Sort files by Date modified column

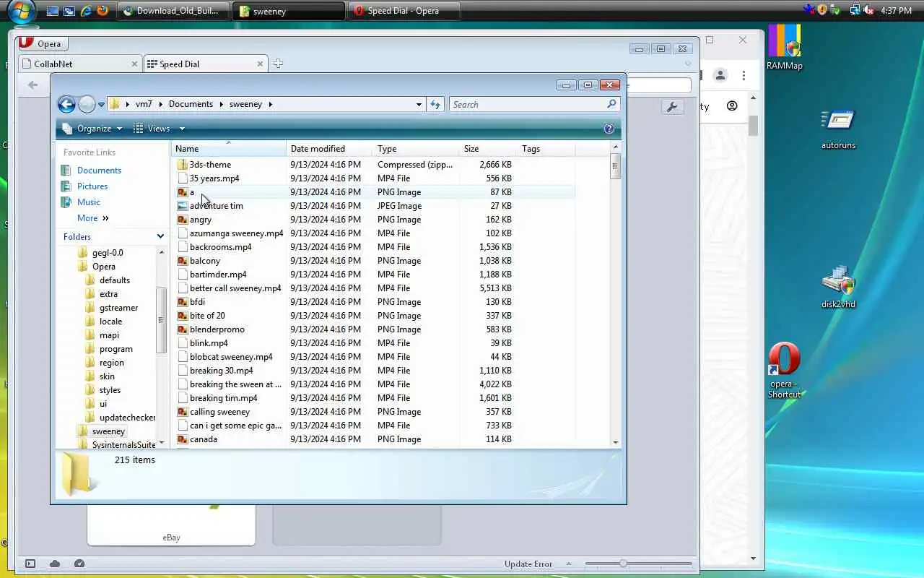(329, 149)
